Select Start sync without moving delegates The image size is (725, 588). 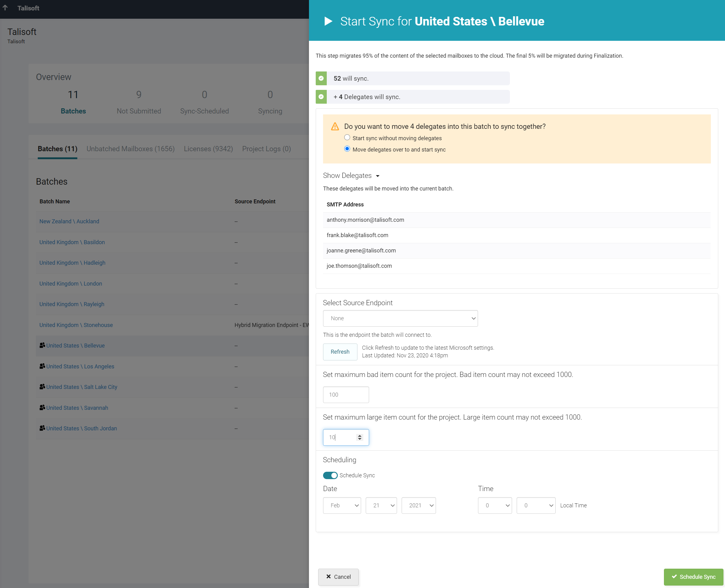click(347, 137)
